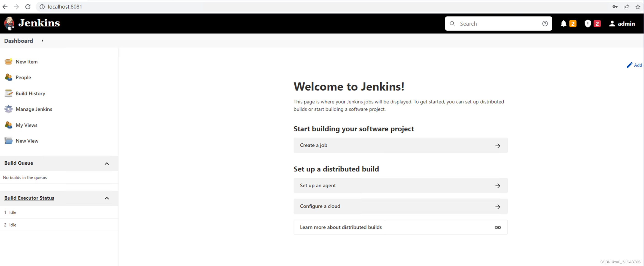644x266 pixels.
Task: Focus the Search input field
Action: 499,24
